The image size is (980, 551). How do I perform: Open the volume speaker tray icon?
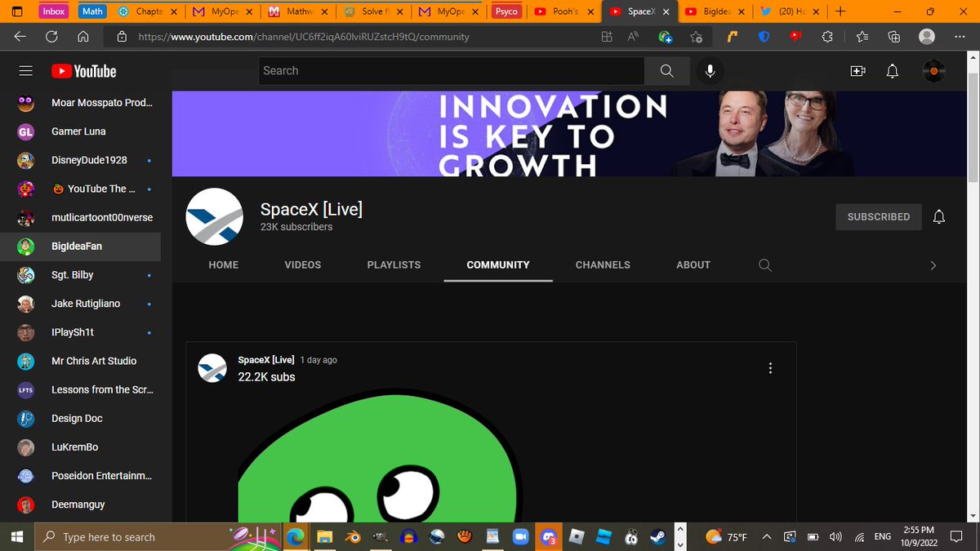[x=835, y=537]
